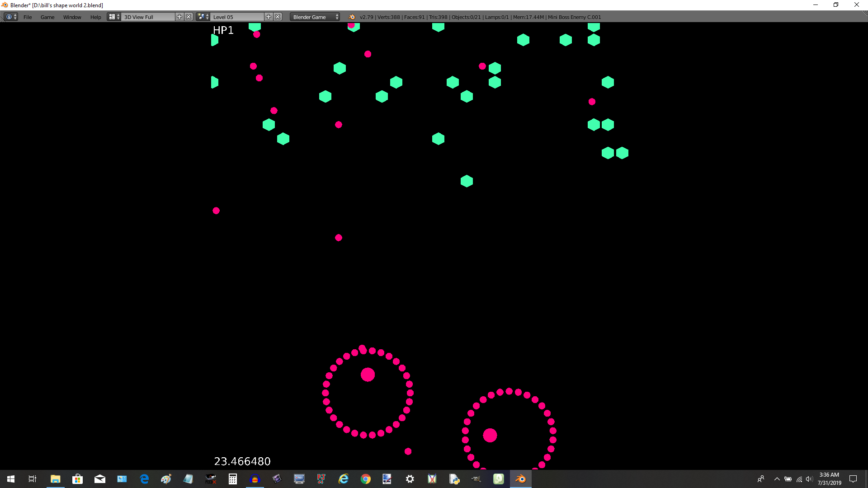
Task: Open File Explorer from the taskbar
Action: (55, 479)
